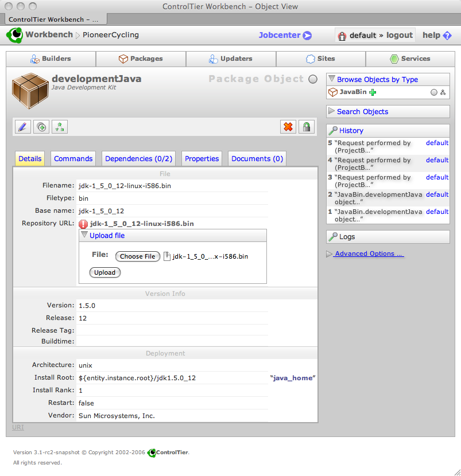Click the History heading link

click(351, 131)
